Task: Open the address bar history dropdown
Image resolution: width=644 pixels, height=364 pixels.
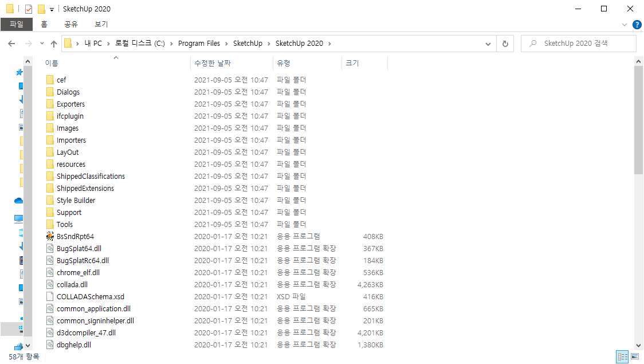Action: 488,44
